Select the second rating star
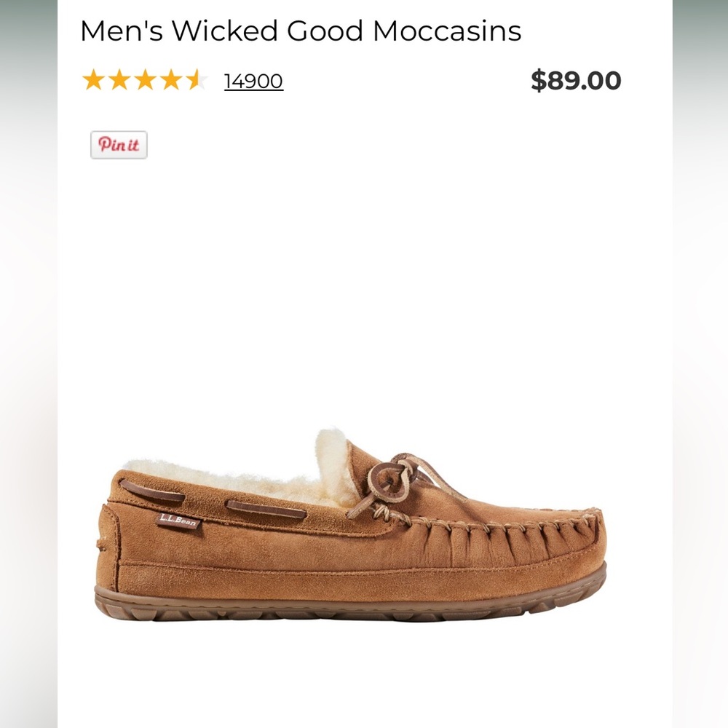 pos(122,80)
